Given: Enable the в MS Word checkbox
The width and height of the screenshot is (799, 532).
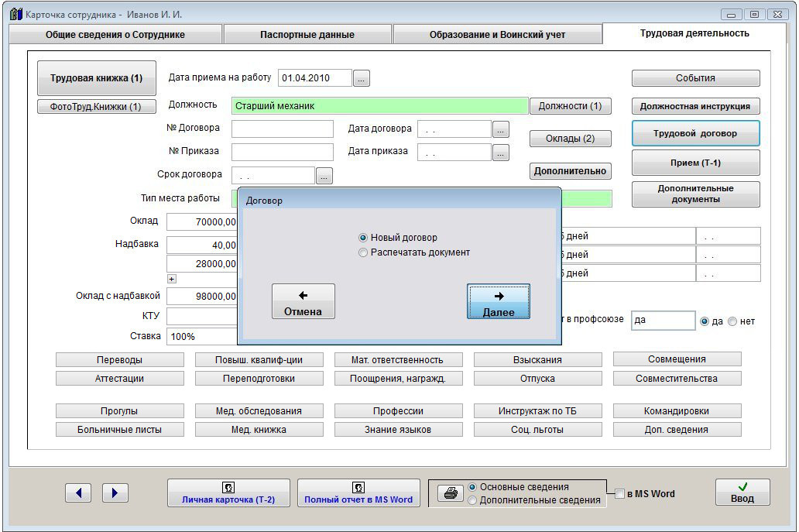Looking at the screenshot, I should click(619, 494).
